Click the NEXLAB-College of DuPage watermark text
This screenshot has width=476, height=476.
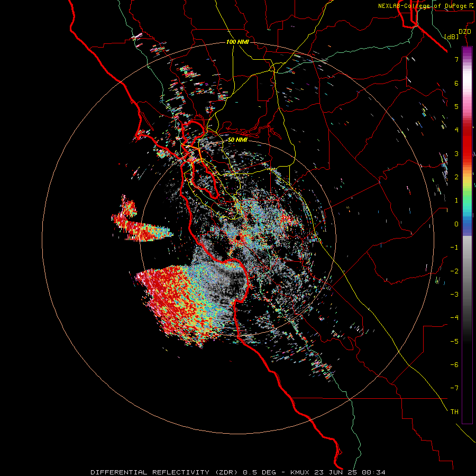426,6
